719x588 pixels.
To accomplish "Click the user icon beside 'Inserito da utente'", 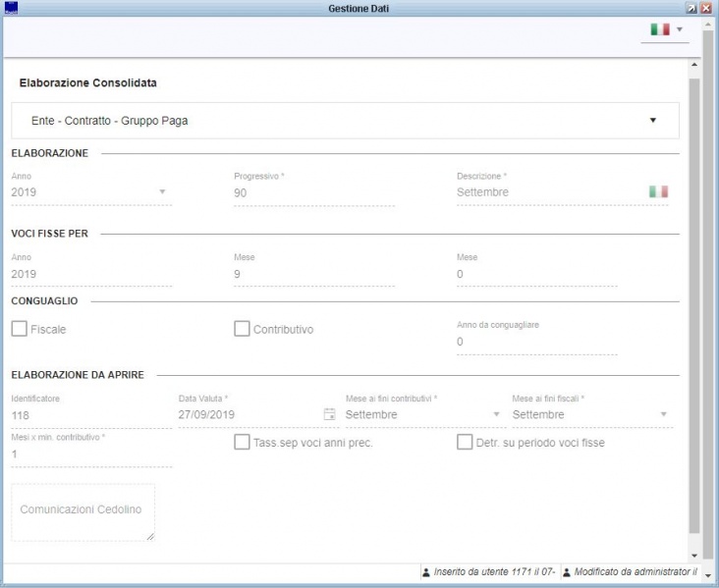I will [425, 571].
